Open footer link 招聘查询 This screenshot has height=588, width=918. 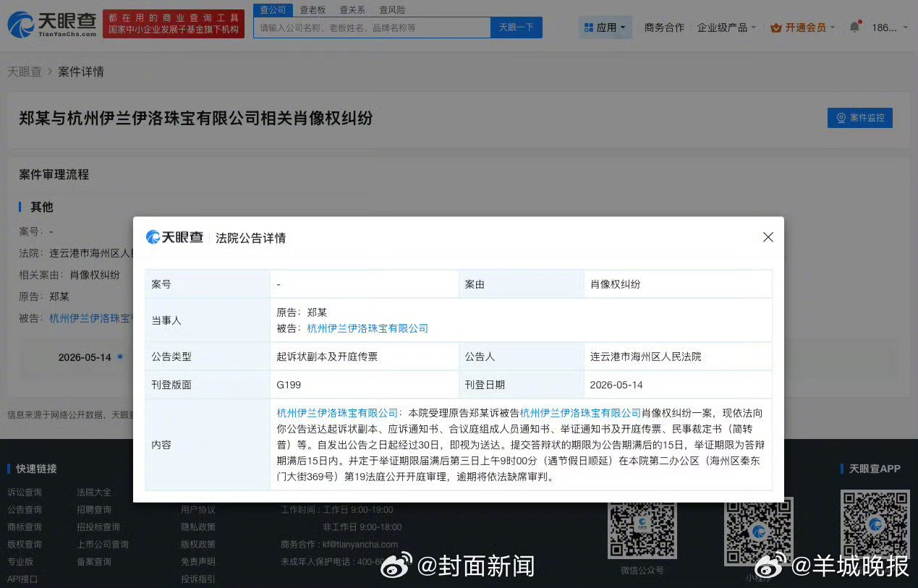point(94,510)
